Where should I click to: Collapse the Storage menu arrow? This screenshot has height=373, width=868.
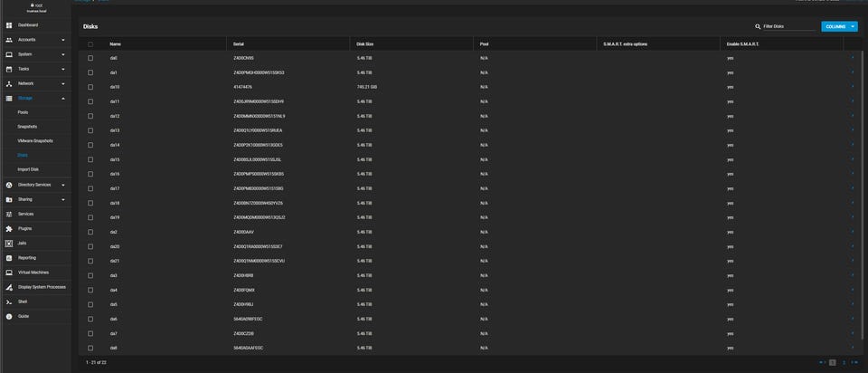(x=63, y=98)
